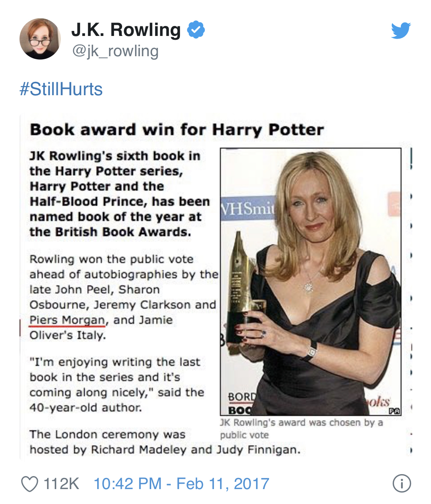Image resolution: width=431 pixels, height=504 pixels.
Task: Click the blue verified badge
Action: (196, 30)
